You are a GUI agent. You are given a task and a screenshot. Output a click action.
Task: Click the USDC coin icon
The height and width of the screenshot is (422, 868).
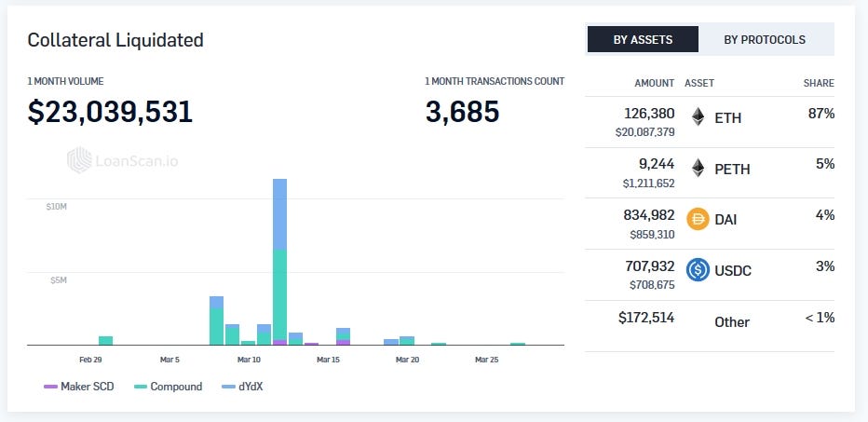pyautogui.click(x=698, y=270)
